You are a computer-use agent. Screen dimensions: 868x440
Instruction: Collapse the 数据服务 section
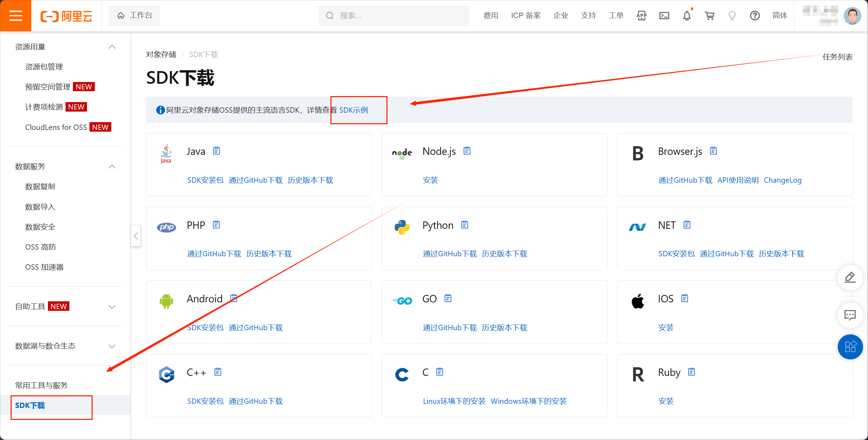point(112,166)
